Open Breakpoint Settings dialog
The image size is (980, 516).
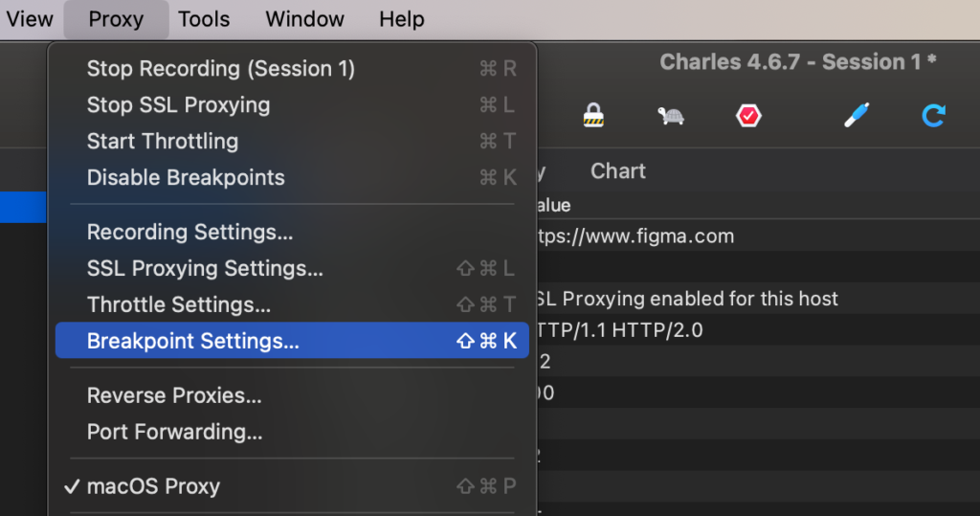193,342
